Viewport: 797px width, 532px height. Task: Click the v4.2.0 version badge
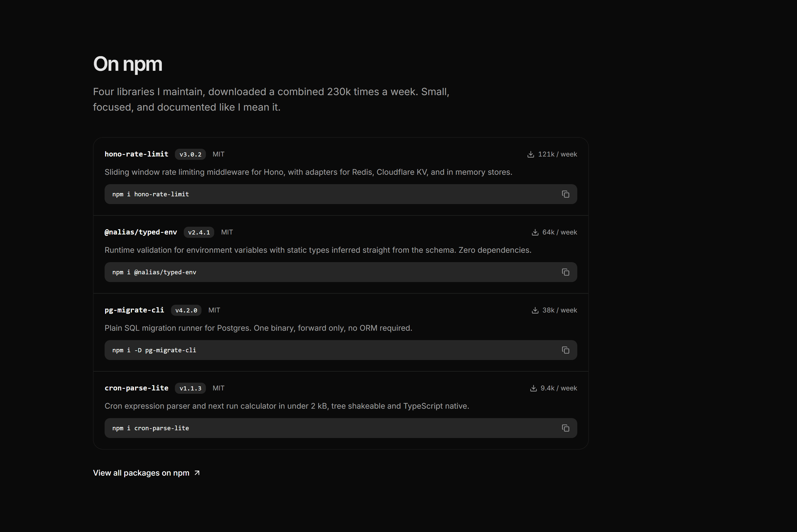click(x=186, y=311)
